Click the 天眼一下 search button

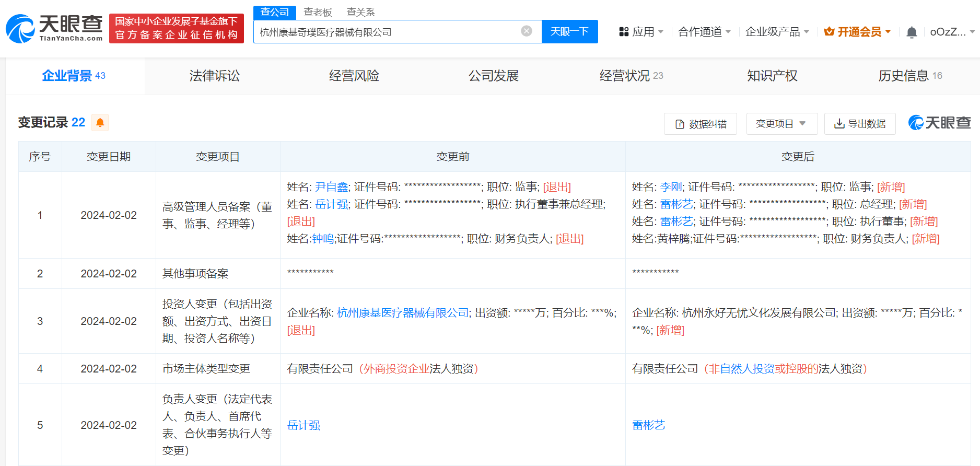pos(569,32)
